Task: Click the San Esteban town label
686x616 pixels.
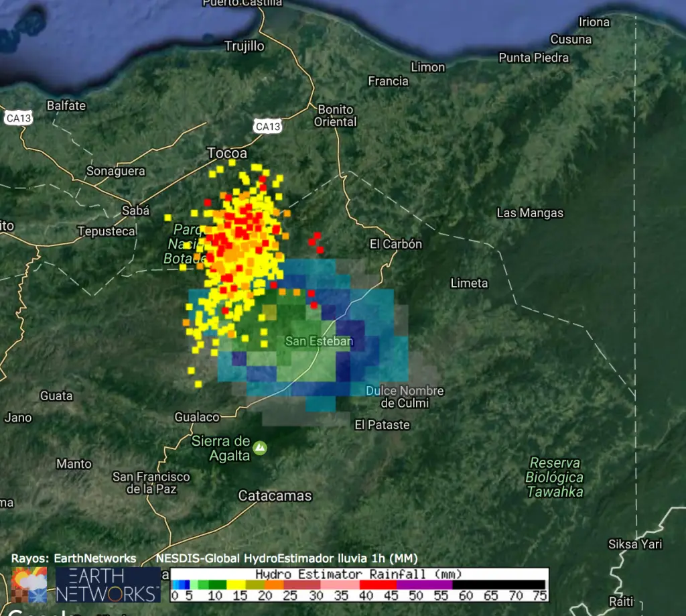Action: 319,341
